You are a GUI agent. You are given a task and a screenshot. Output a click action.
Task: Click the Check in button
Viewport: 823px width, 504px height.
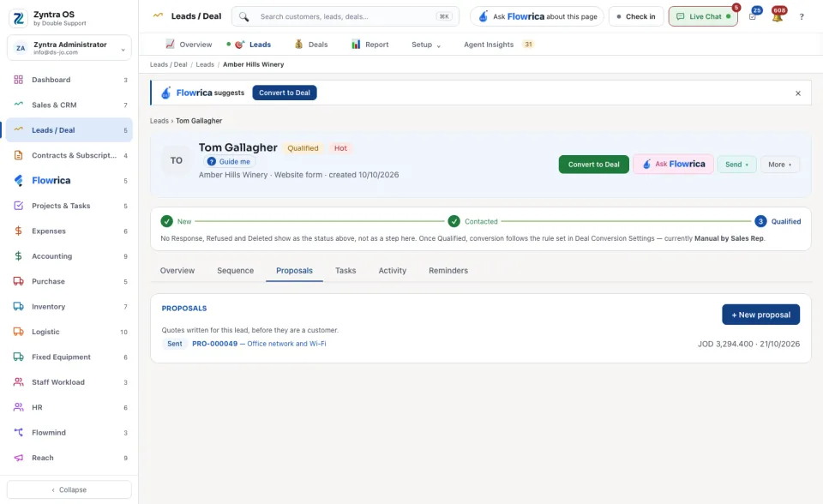(x=636, y=17)
